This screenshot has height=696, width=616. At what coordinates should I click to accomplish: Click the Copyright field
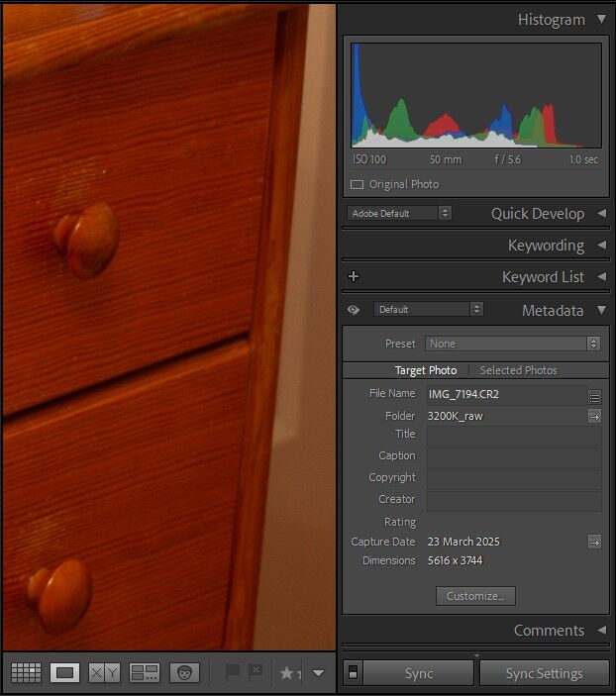(514, 478)
